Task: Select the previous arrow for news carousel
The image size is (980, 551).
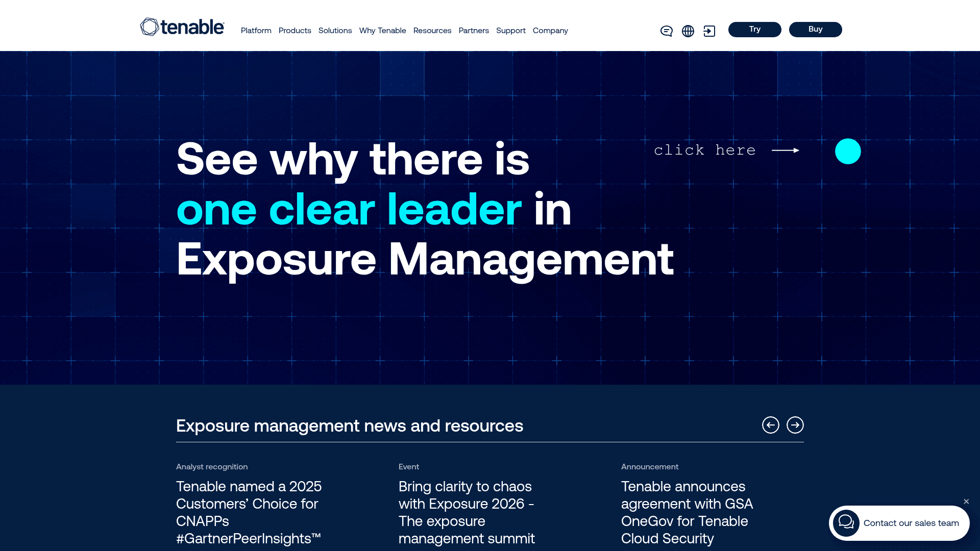Action: (x=771, y=425)
